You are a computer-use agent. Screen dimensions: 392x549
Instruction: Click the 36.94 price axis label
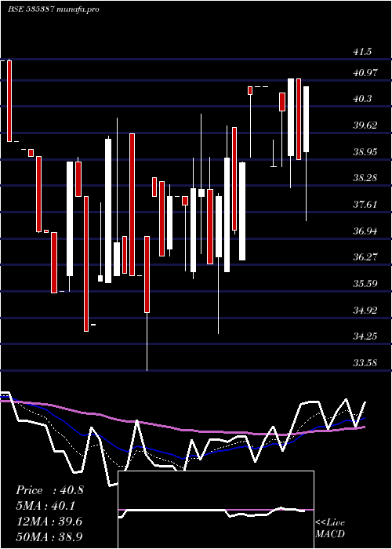365,231
